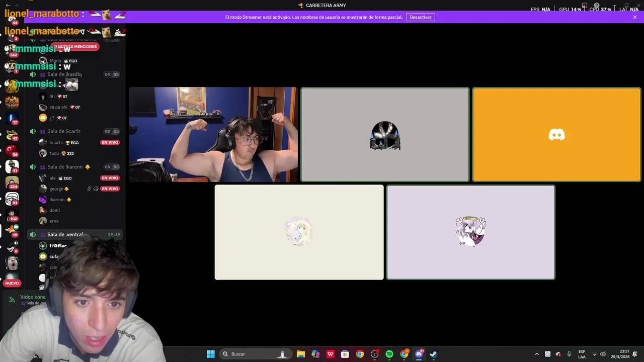This screenshot has width=644, height=362.
Task: Click the NUEVAS MENCIONES pill
Action: 75,46
